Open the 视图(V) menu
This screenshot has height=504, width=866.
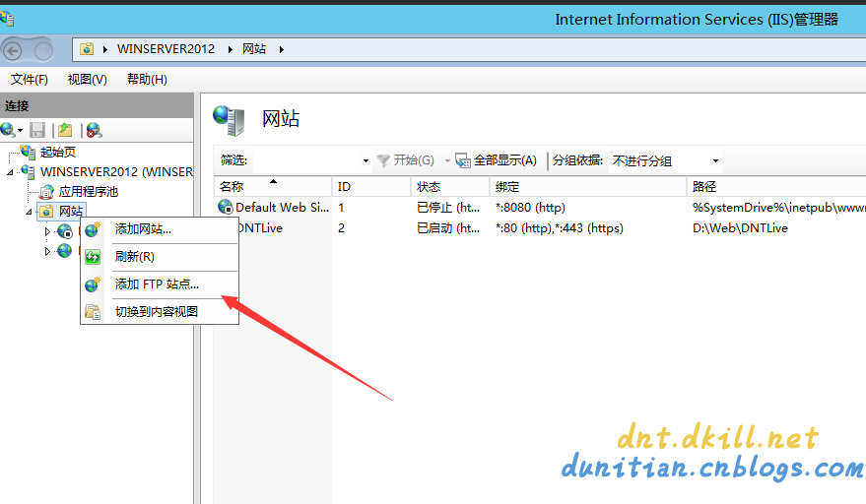pyautogui.click(x=88, y=80)
